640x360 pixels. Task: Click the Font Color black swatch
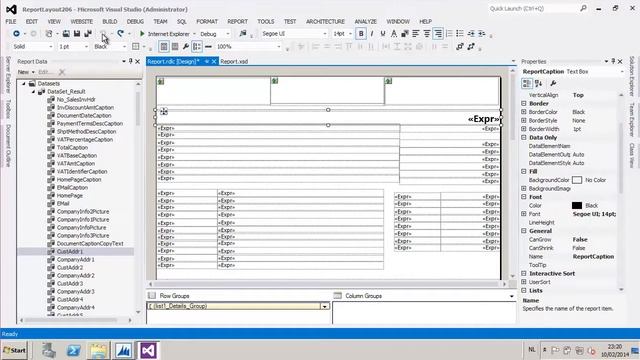coord(577,205)
